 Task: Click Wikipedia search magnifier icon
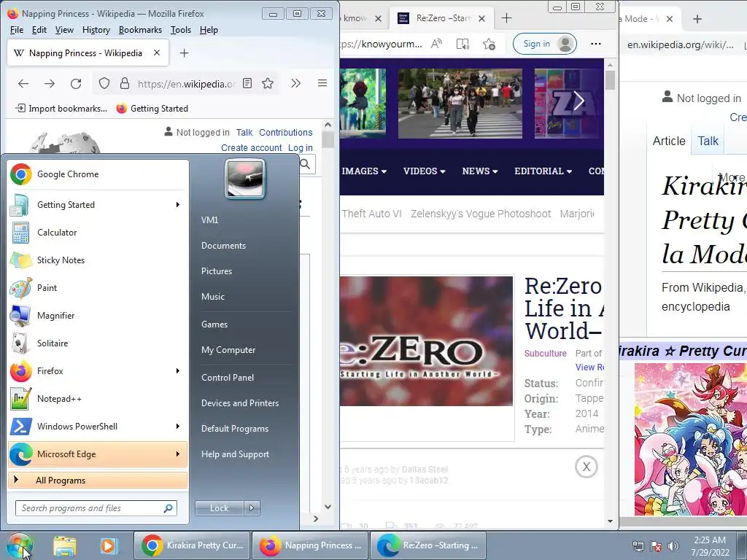pos(306,164)
